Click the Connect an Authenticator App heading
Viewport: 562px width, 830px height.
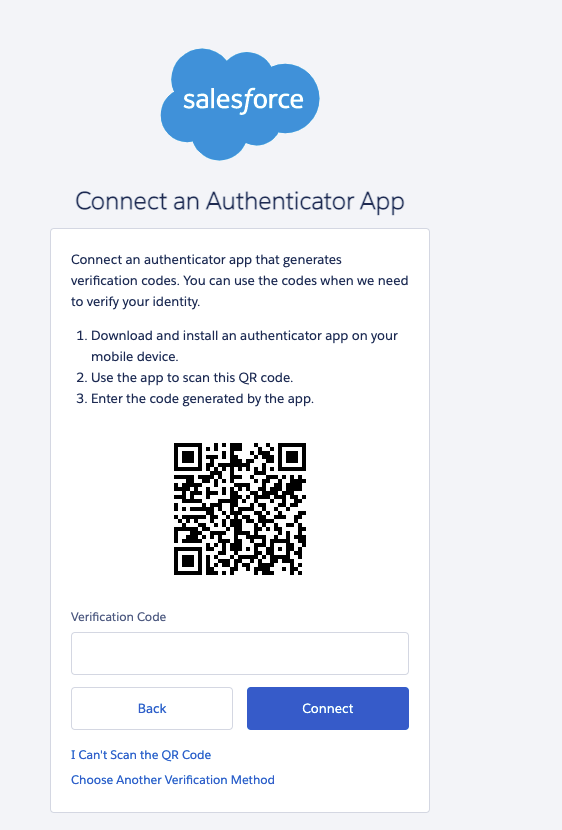pos(240,202)
